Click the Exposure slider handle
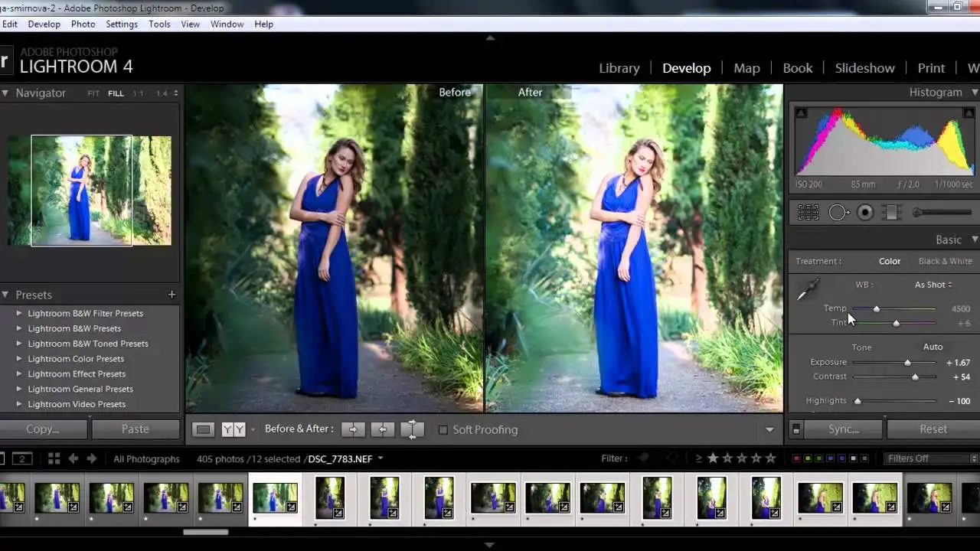 click(x=907, y=363)
